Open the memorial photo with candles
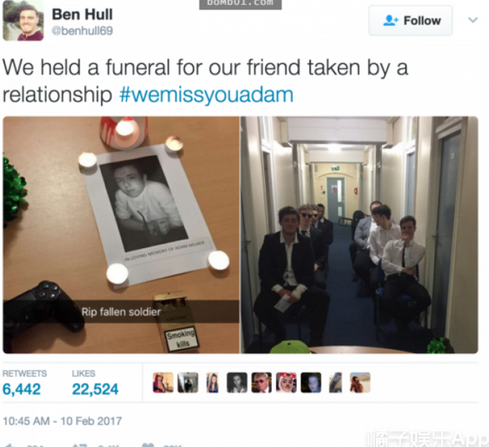489x447 pixels. [121, 235]
